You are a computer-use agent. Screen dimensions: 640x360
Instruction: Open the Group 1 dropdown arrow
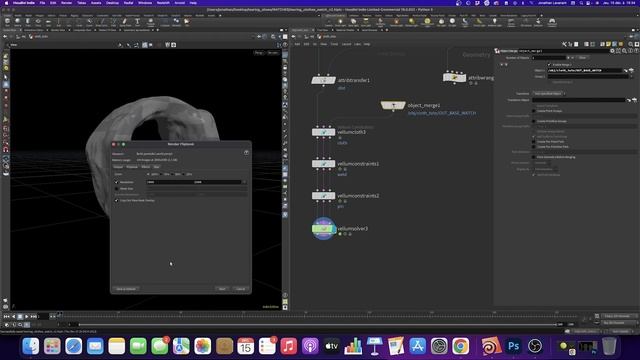(x=631, y=76)
